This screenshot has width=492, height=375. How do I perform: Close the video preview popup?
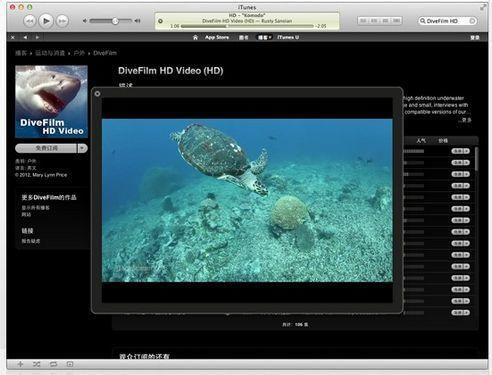(x=97, y=94)
